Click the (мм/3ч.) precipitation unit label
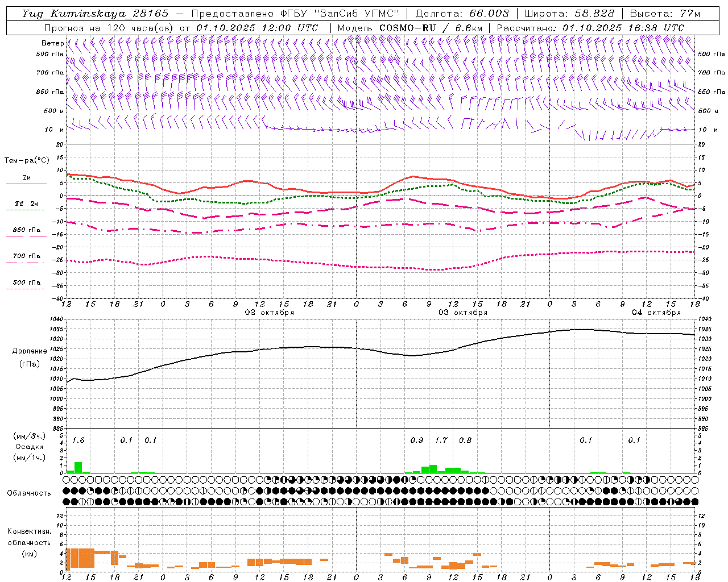The width and height of the screenshot is (728, 582). tap(29, 436)
